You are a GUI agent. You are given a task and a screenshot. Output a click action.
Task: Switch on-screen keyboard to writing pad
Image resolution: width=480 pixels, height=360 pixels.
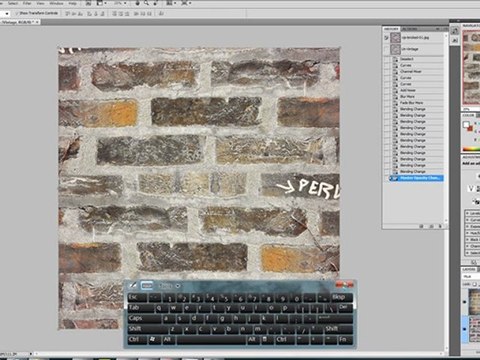[133, 286]
